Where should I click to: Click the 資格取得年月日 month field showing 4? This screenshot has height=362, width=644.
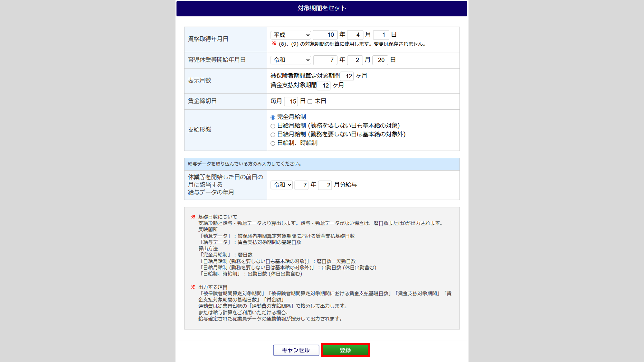[x=355, y=35]
